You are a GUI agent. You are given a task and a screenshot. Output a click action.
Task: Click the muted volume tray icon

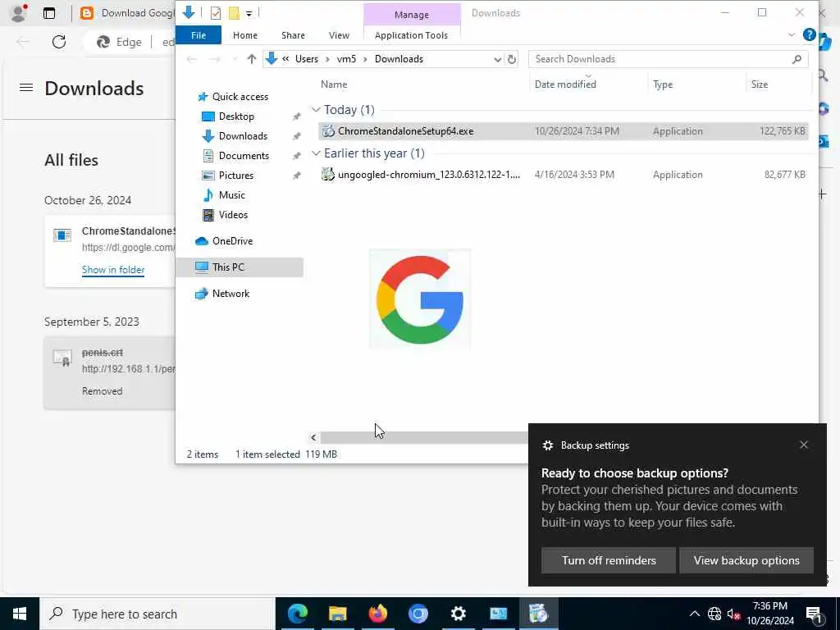click(x=733, y=614)
